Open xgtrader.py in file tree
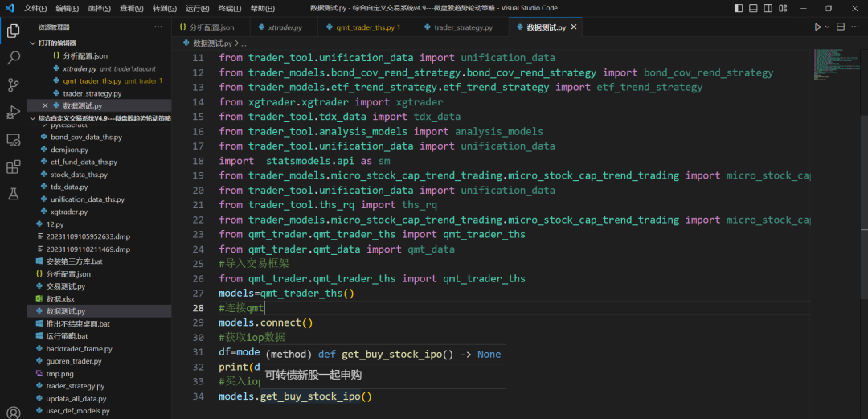Viewport: 868px width, 419px height. point(99,212)
